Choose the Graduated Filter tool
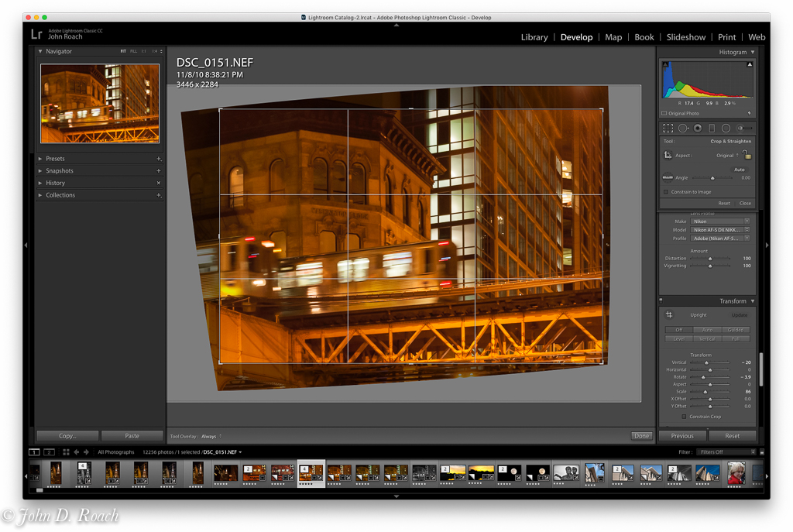793x532 pixels. click(x=712, y=128)
